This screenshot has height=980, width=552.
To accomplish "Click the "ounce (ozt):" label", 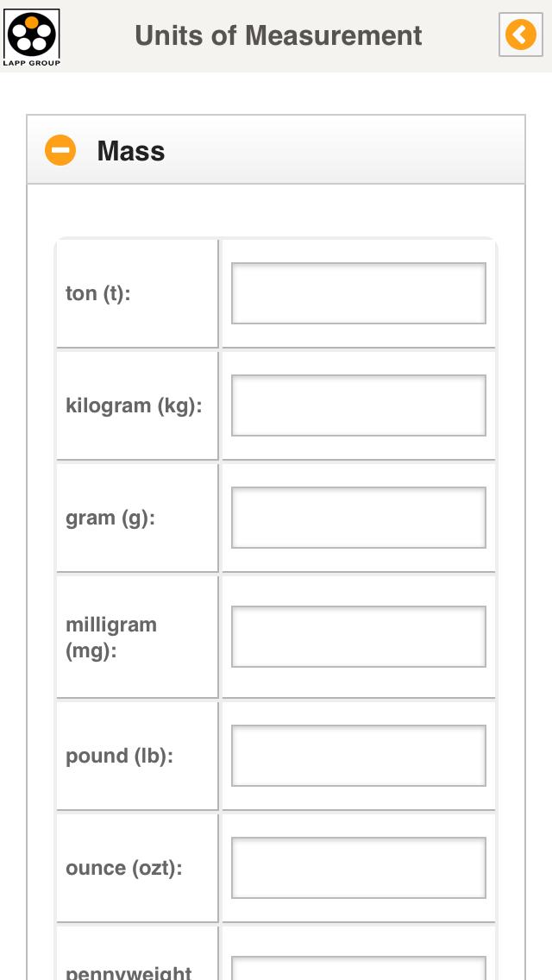I will coord(124,868).
